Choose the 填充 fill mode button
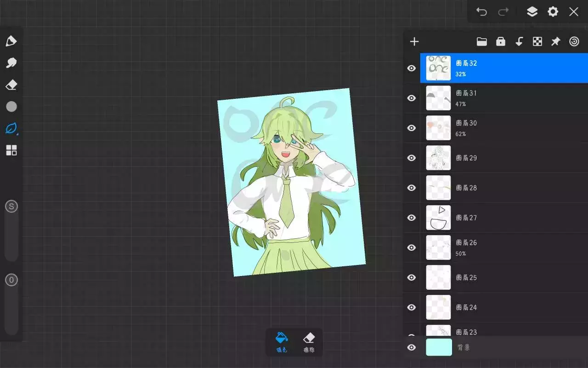The width and height of the screenshot is (588, 368). [282, 342]
